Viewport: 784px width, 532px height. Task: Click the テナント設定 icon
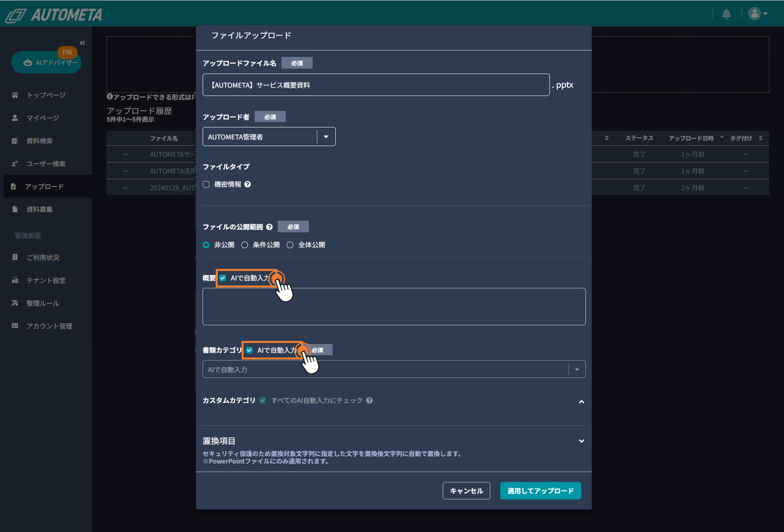click(x=15, y=280)
